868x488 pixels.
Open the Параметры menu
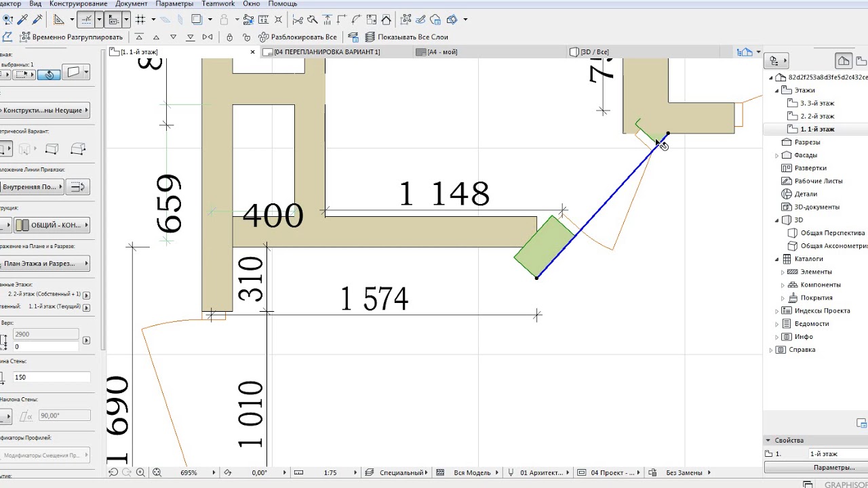tap(174, 4)
